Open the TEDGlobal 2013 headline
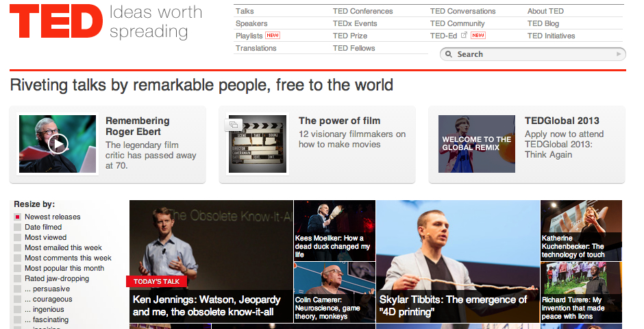Viewport: 644px width, 329px height. click(562, 121)
